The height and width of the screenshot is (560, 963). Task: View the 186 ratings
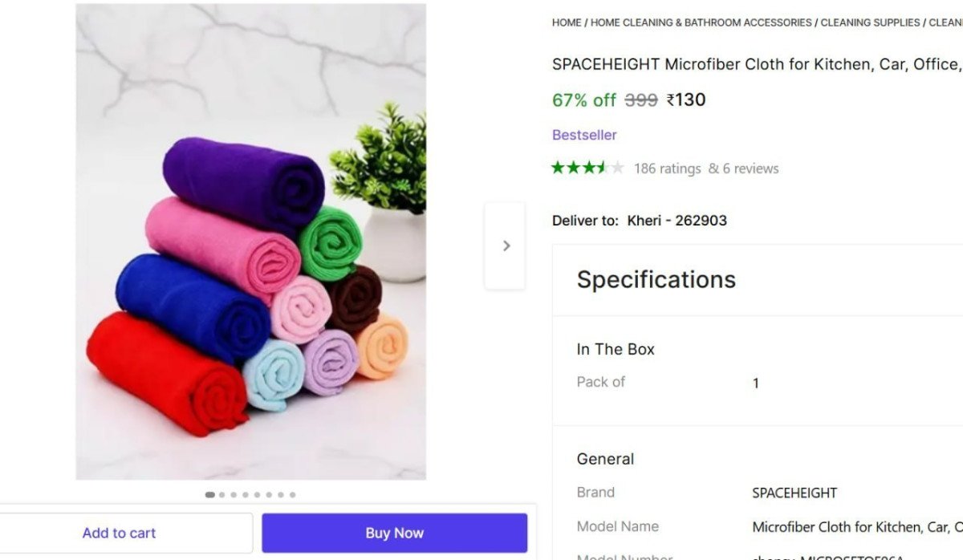pyautogui.click(x=667, y=168)
